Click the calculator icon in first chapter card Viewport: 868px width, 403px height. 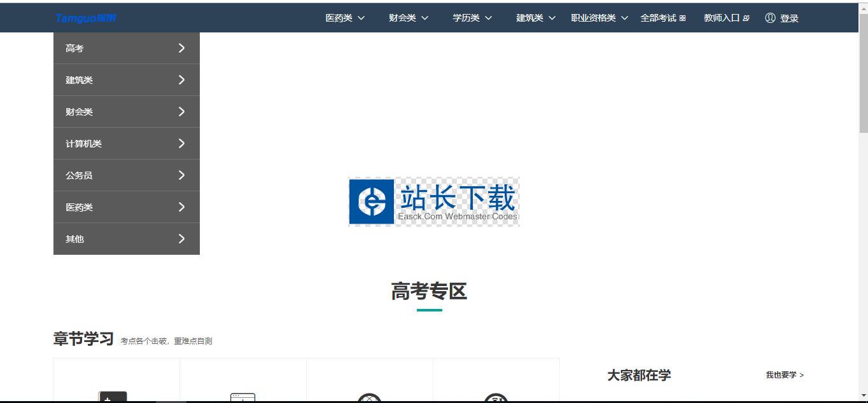click(x=113, y=397)
